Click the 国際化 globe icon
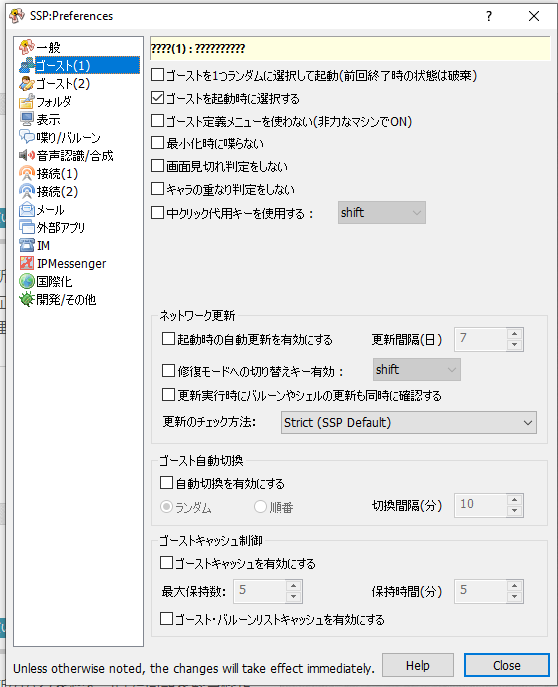 (x=27, y=281)
